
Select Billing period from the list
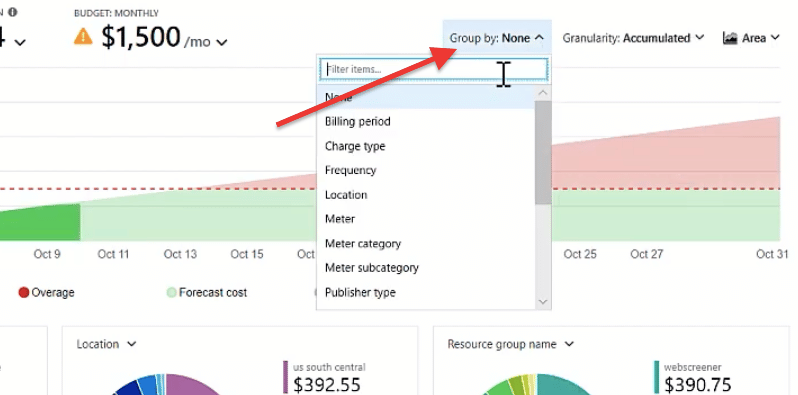click(425, 122)
